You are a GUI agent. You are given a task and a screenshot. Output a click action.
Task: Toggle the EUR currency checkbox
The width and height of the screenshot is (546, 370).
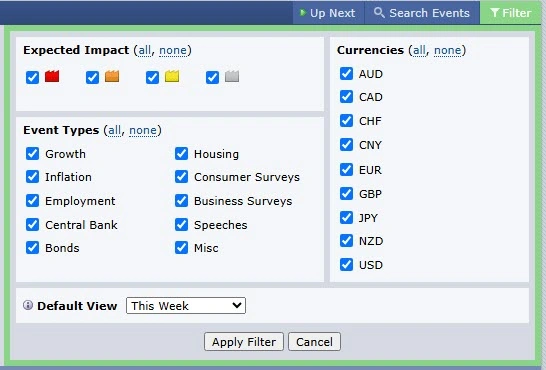[346, 170]
